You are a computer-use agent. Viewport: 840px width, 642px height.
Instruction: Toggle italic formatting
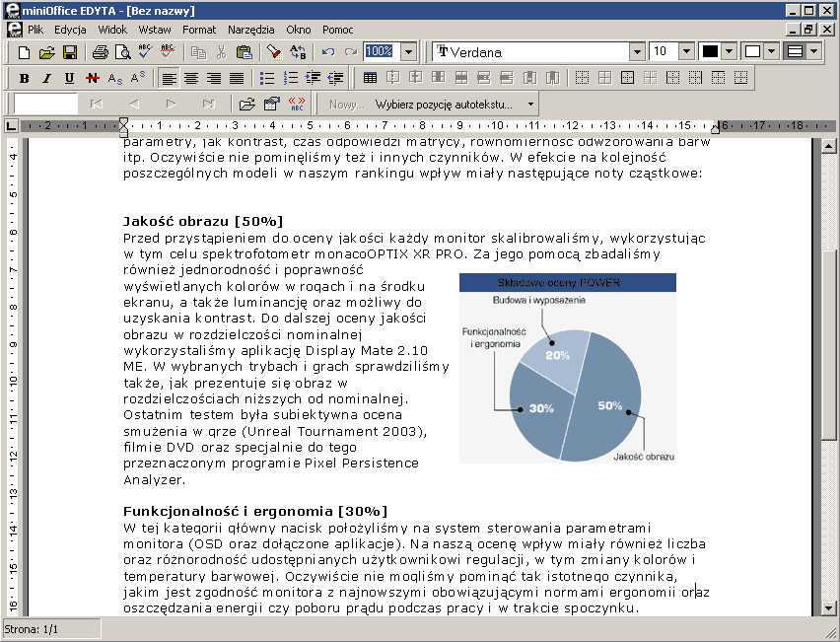point(46,78)
